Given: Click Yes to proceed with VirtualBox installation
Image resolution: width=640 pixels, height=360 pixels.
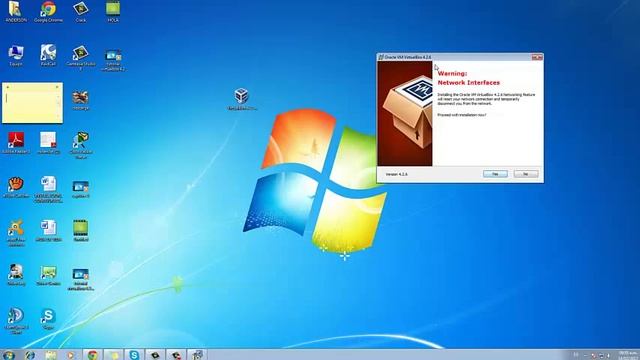Looking at the screenshot, I should 495,174.
